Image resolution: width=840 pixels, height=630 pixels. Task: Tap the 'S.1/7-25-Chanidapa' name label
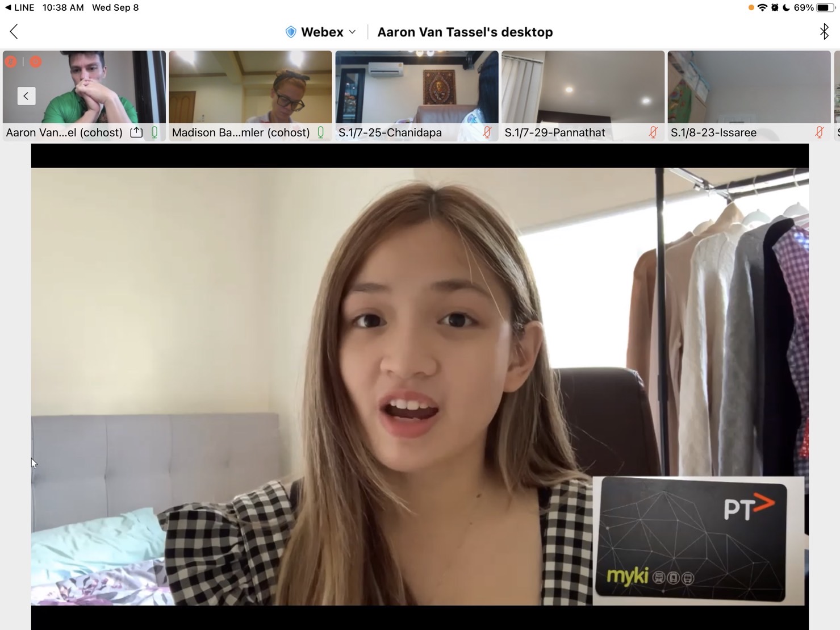point(390,132)
